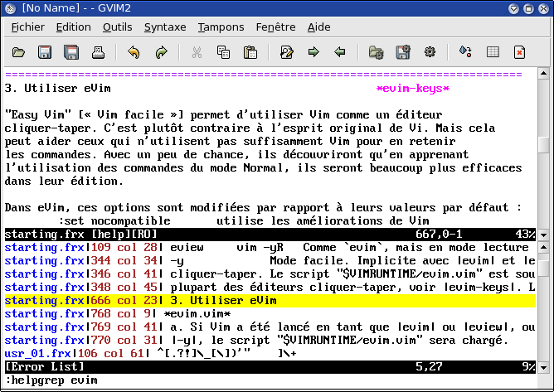The width and height of the screenshot is (554, 392).
Task: Open the Aide menu
Action: pos(318,27)
